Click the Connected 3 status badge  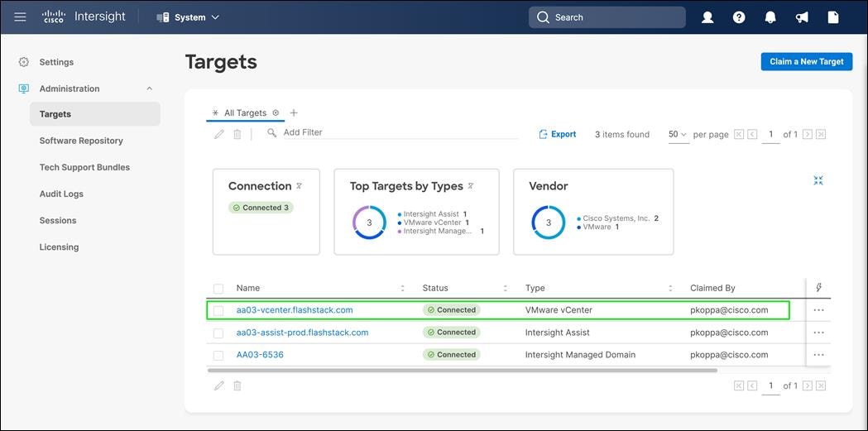(261, 208)
